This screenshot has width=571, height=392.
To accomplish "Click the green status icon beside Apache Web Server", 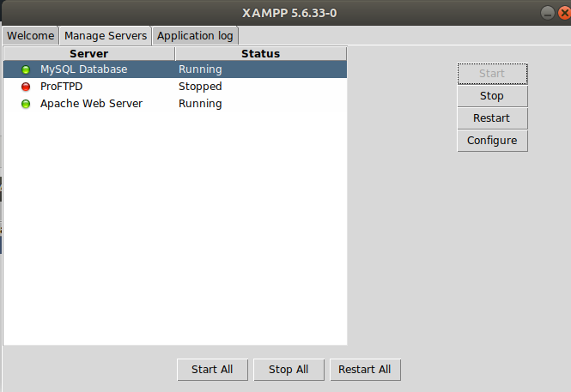I will click(x=26, y=104).
